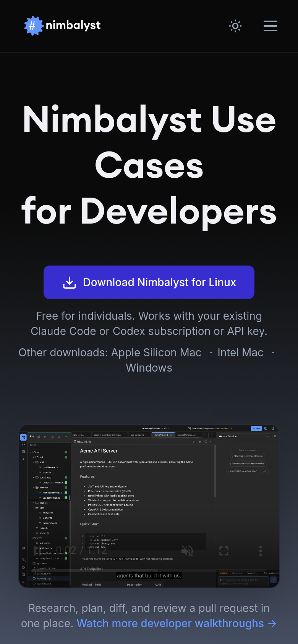Open the video's more options menu
The image size is (298, 644).
click(x=261, y=551)
